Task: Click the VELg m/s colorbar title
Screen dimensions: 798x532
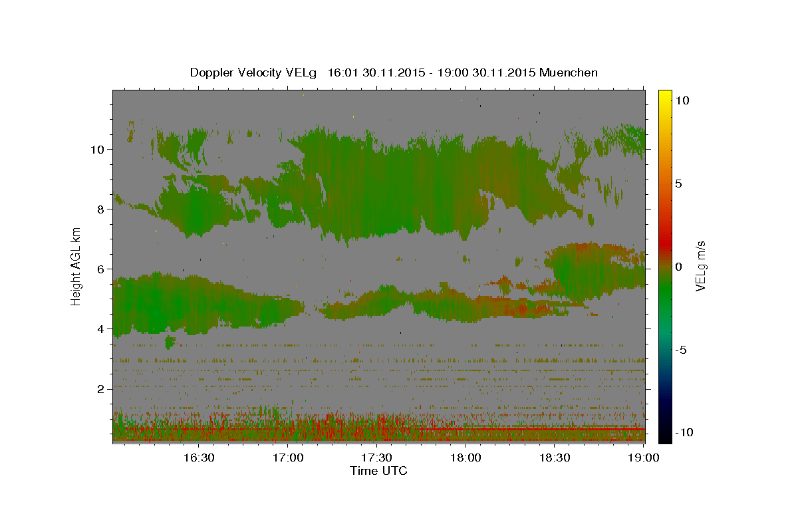Action: pyautogui.click(x=700, y=266)
